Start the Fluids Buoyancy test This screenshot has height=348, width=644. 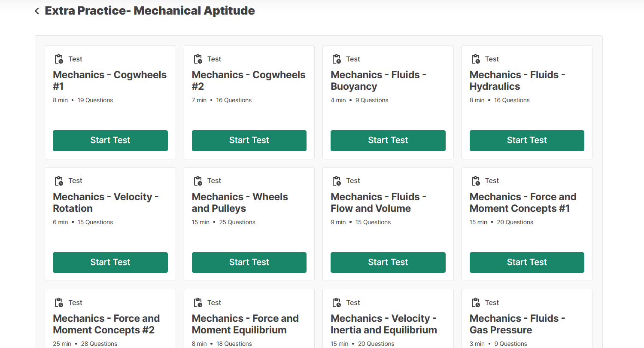(x=388, y=140)
